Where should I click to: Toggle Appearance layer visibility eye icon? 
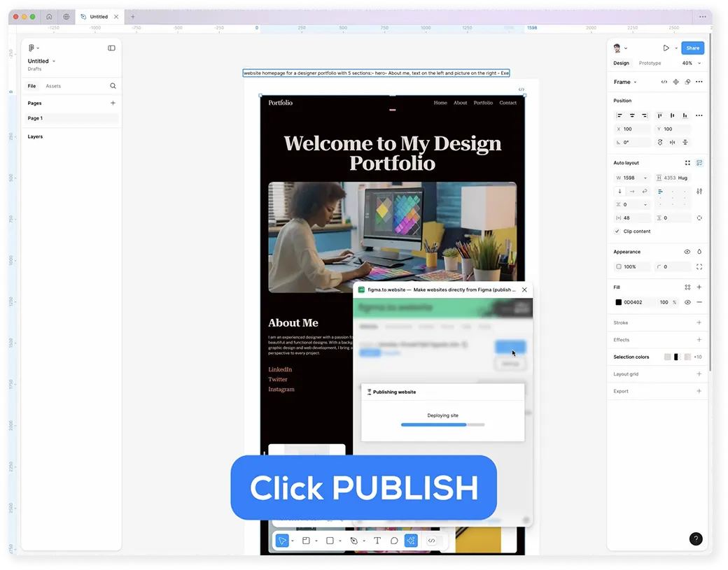687,252
